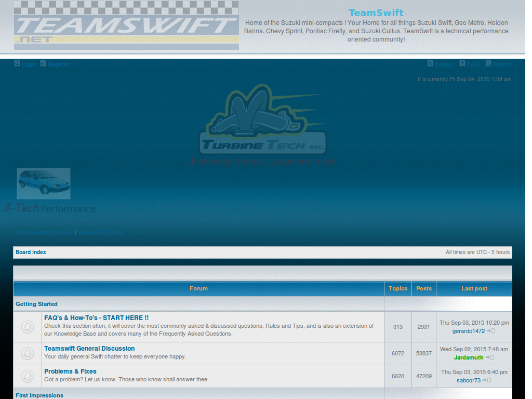Image resolution: width=532 pixels, height=399 pixels.
Task: Click the Register checkmark icon
Action: [x=43, y=63]
